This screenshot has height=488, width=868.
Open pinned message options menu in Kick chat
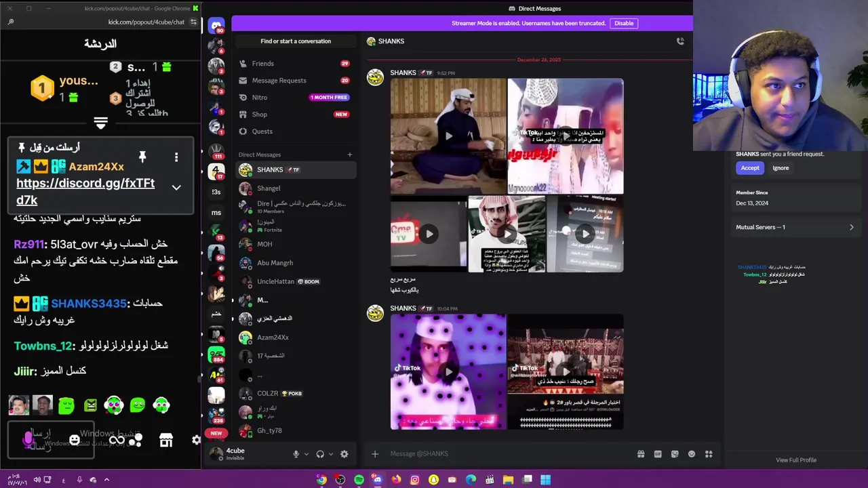tap(176, 157)
